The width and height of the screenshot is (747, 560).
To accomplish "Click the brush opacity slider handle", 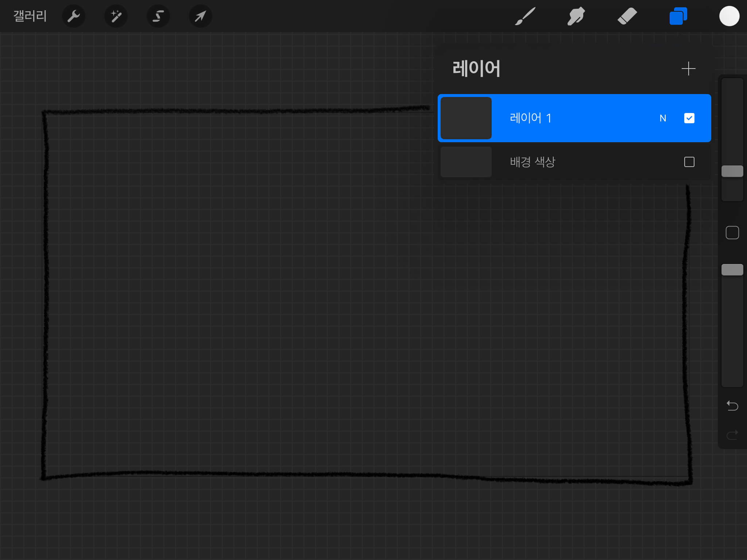I will pyautogui.click(x=732, y=270).
